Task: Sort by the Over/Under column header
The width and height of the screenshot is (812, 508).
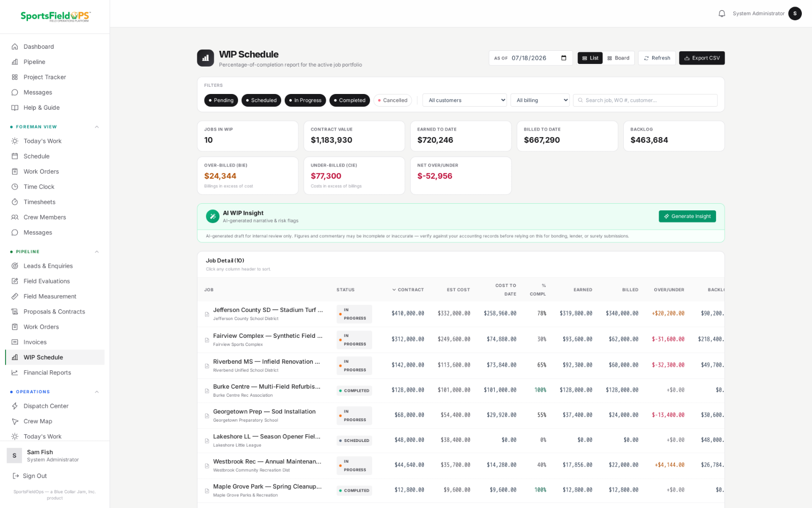Action: (x=669, y=290)
